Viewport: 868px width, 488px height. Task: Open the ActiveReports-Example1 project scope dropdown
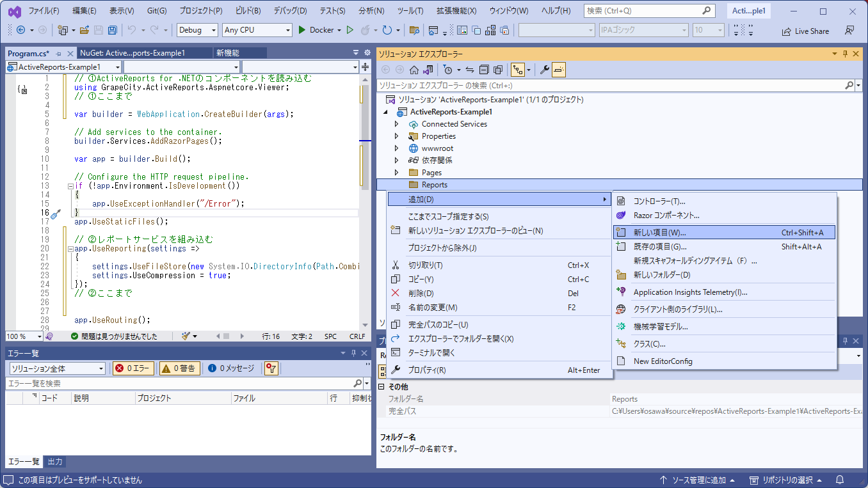(63, 67)
